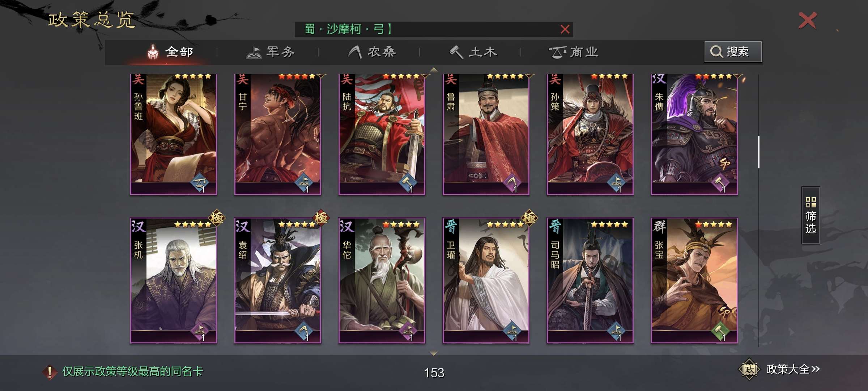Select the 华佗 general card
This screenshot has height=391, width=868.
point(382,280)
